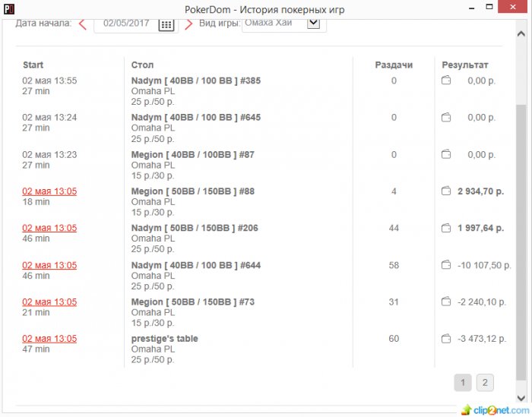Click the Раздачи column header
This screenshot has width=532, height=417.
pos(394,65)
